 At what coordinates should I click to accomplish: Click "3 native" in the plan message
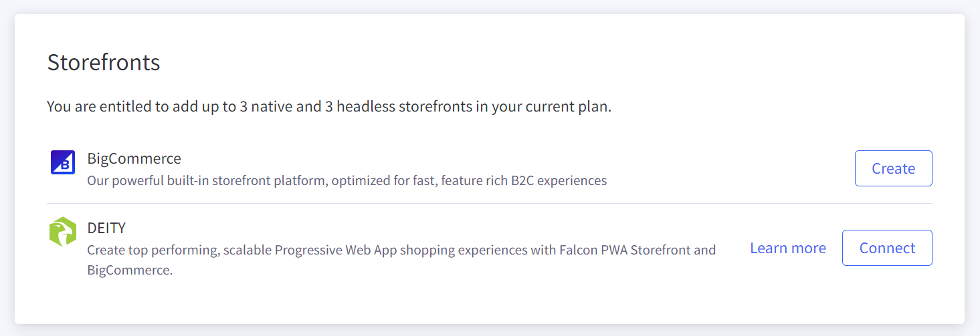pyautogui.click(x=264, y=107)
